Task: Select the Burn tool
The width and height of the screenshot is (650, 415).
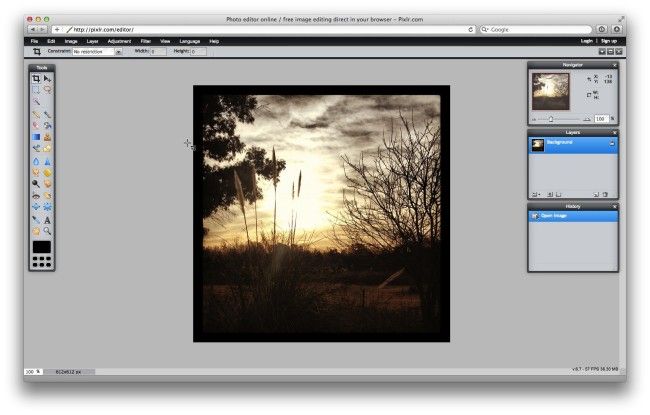Action: pyautogui.click(x=48, y=184)
